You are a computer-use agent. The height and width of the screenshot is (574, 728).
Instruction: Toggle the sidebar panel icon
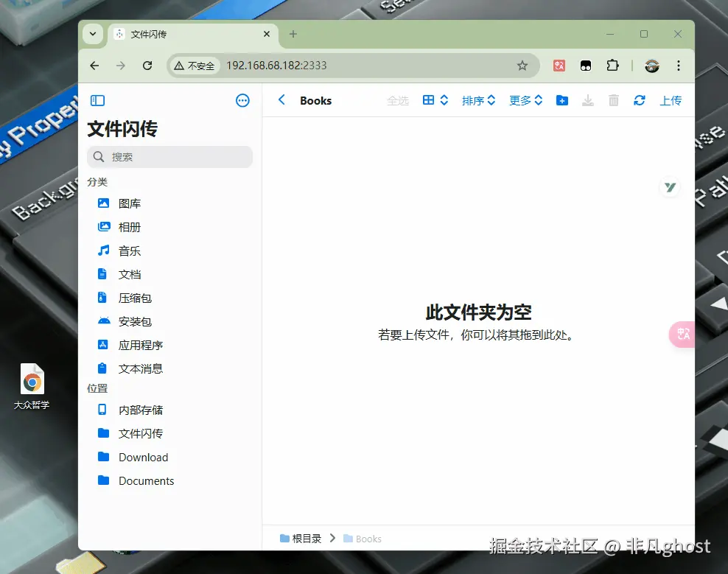97,100
